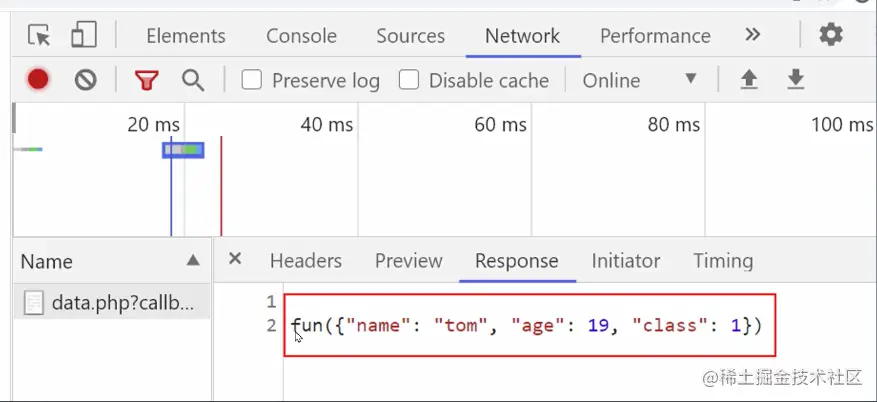Expand more DevTools tabs chevron
The width and height of the screenshot is (877, 402).
[x=753, y=35]
